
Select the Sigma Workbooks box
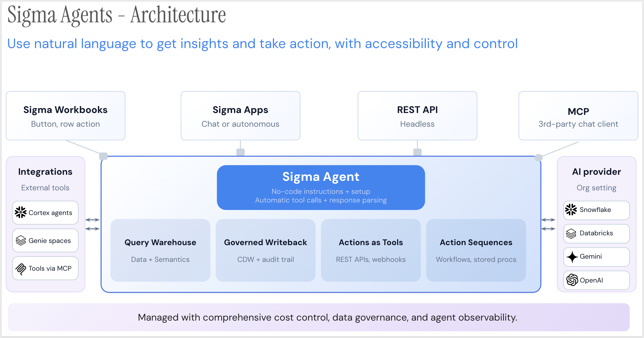click(66, 116)
